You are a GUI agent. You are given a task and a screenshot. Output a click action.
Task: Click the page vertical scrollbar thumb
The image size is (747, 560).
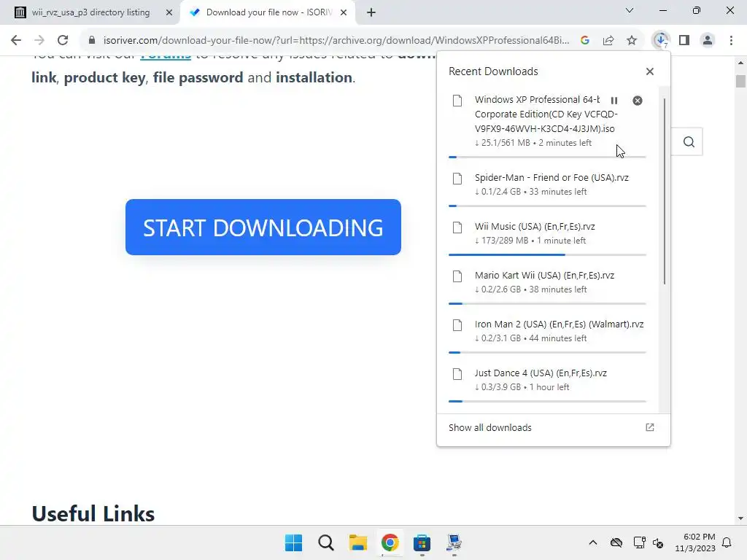point(740,81)
